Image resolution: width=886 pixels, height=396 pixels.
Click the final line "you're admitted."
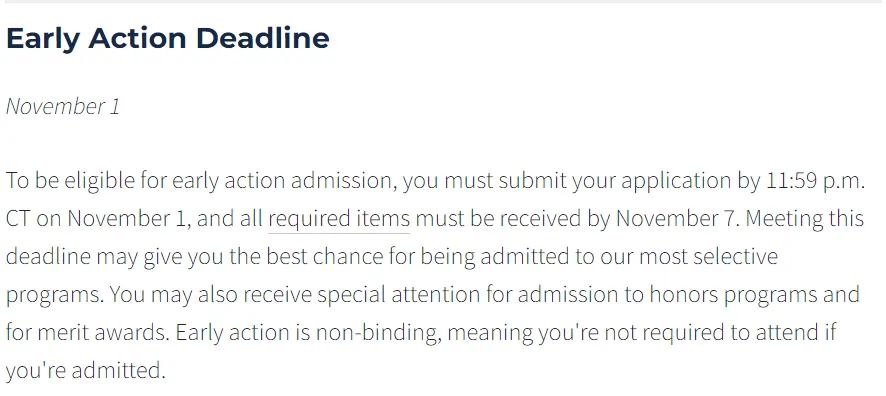(x=85, y=371)
